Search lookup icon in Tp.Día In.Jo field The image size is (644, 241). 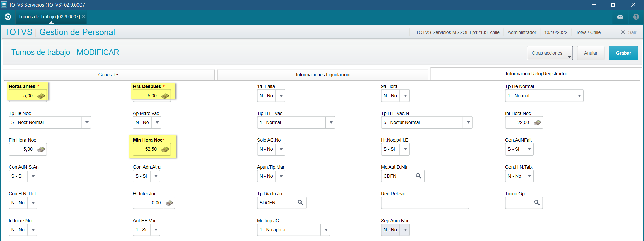pos(301,203)
